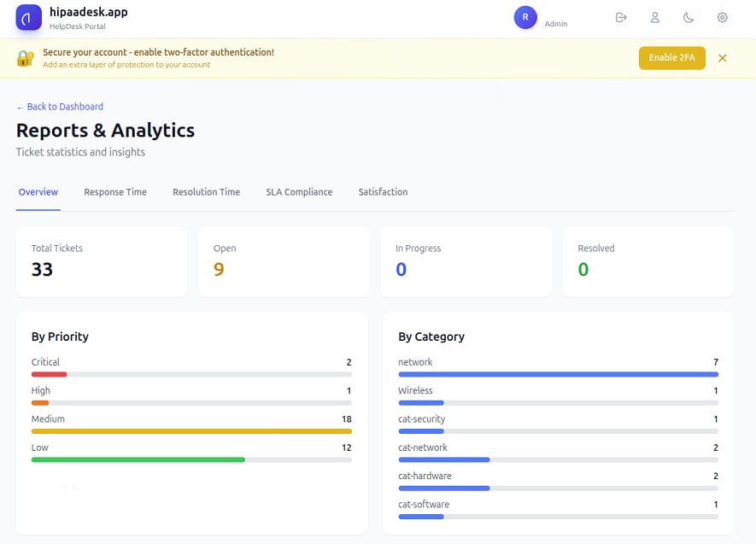The width and height of the screenshot is (756, 544).
Task: Select the Overview tab
Action: 38,191
